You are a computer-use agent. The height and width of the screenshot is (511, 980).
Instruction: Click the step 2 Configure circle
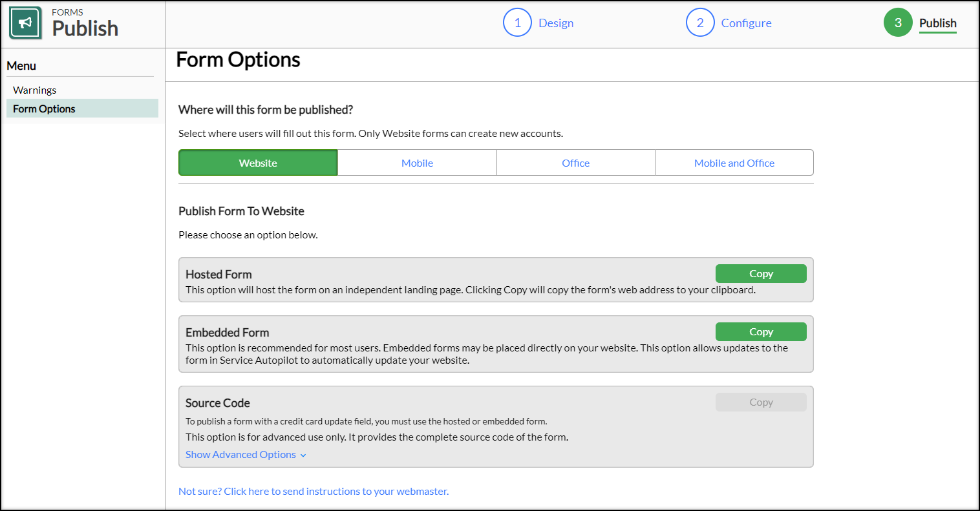click(699, 23)
